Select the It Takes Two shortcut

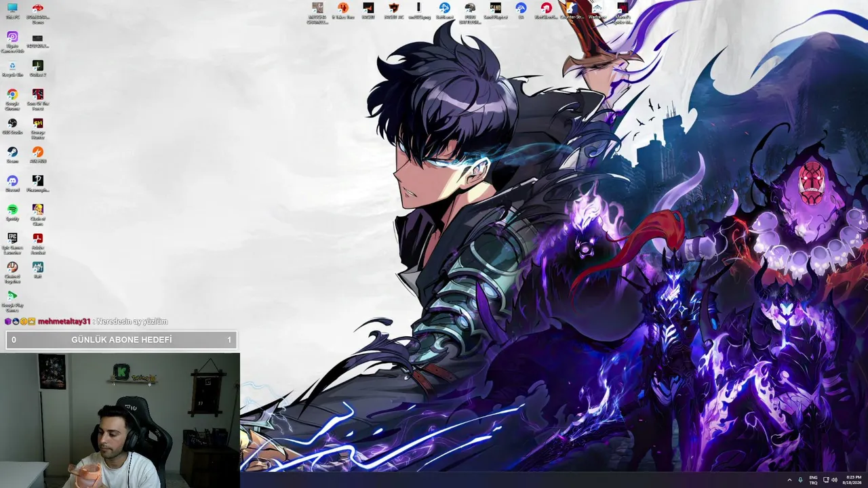pyautogui.click(x=343, y=11)
